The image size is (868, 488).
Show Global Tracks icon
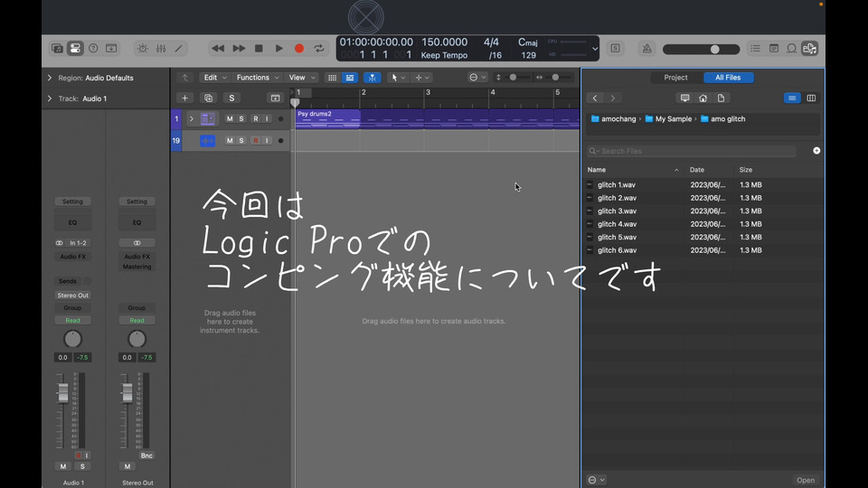tap(275, 98)
